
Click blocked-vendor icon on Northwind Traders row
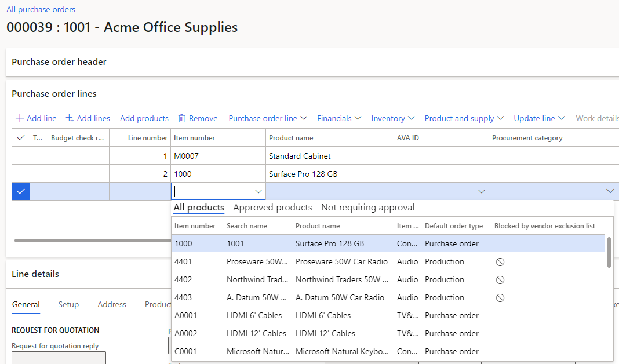point(499,279)
